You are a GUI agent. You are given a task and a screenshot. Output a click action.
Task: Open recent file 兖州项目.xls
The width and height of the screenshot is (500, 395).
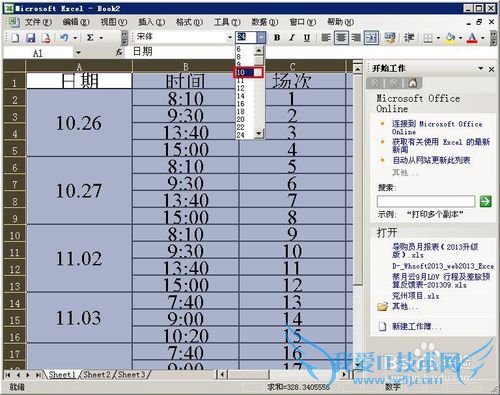[416, 296]
